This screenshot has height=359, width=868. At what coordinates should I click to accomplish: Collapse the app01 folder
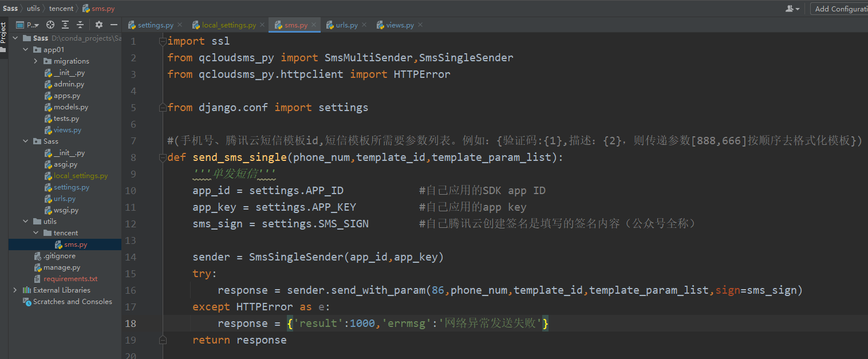25,50
